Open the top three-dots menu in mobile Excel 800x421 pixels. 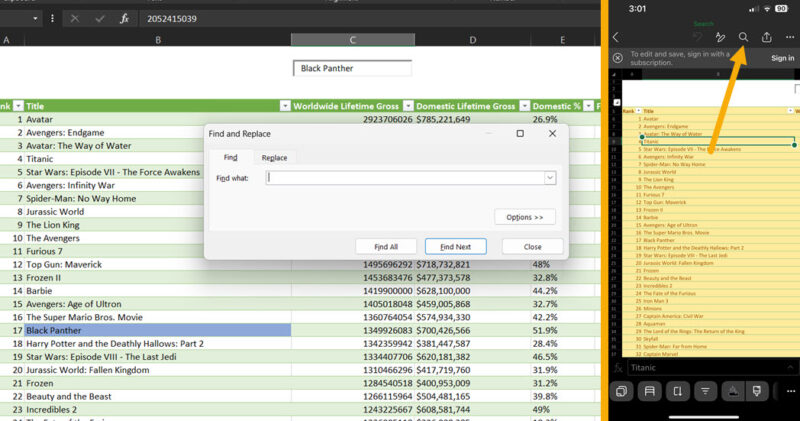coord(790,37)
